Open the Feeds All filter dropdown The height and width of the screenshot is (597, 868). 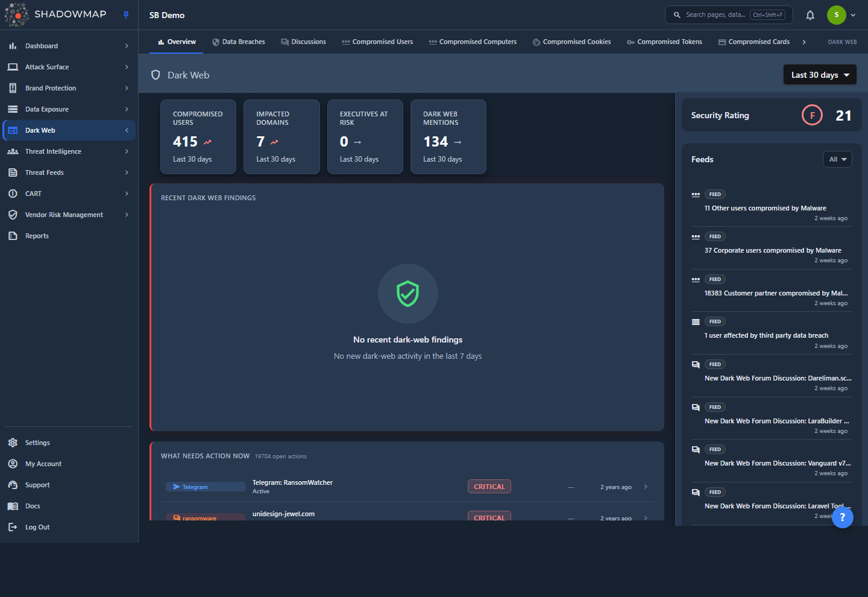pyautogui.click(x=837, y=159)
